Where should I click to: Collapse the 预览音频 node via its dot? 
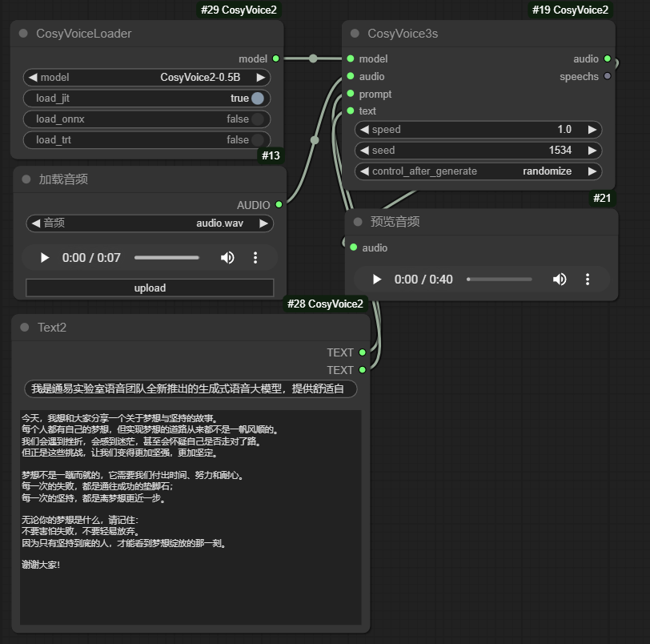pos(358,222)
